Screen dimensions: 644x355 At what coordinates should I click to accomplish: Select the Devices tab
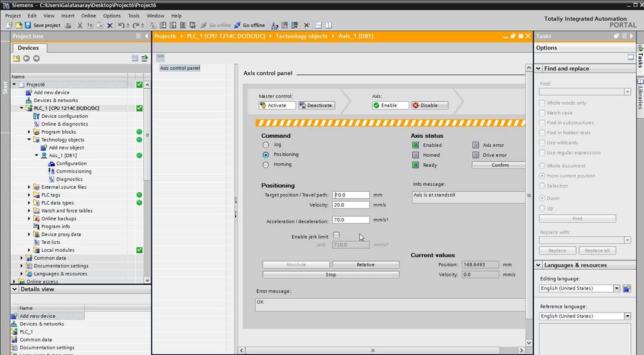tap(28, 48)
